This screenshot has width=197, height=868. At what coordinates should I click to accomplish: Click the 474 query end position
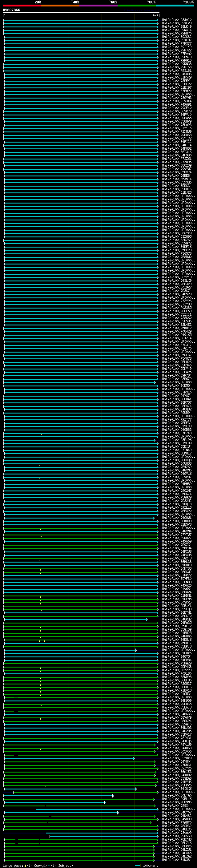tap(155, 15)
